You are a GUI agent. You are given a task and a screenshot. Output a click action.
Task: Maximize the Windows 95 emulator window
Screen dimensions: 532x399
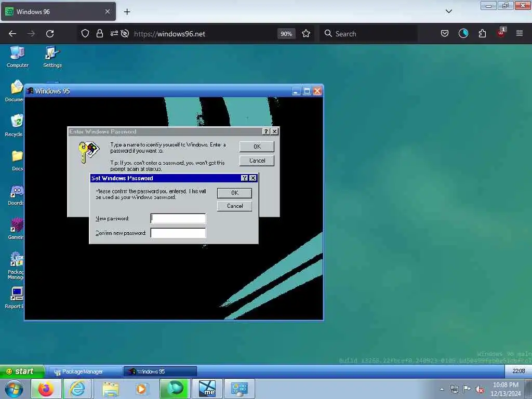(x=307, y=91)
